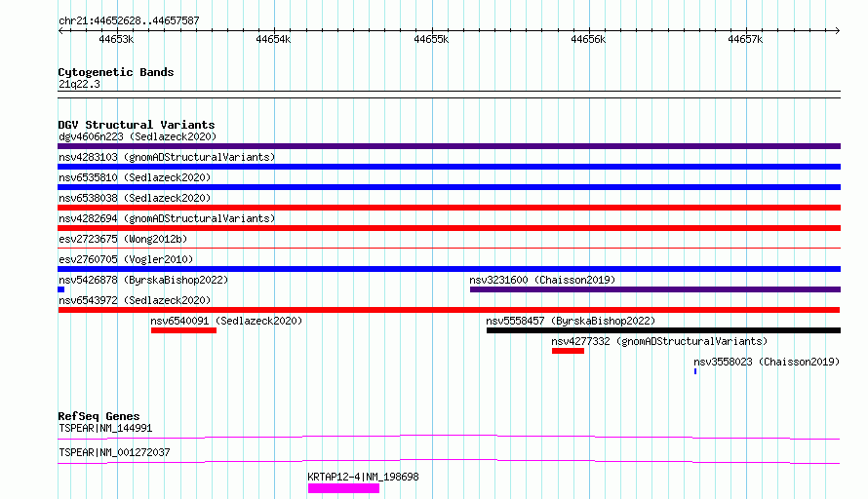Select the TSPEAR NM_144991 transcript line
The width and height of the screenshot is (868, 499).
449,437
